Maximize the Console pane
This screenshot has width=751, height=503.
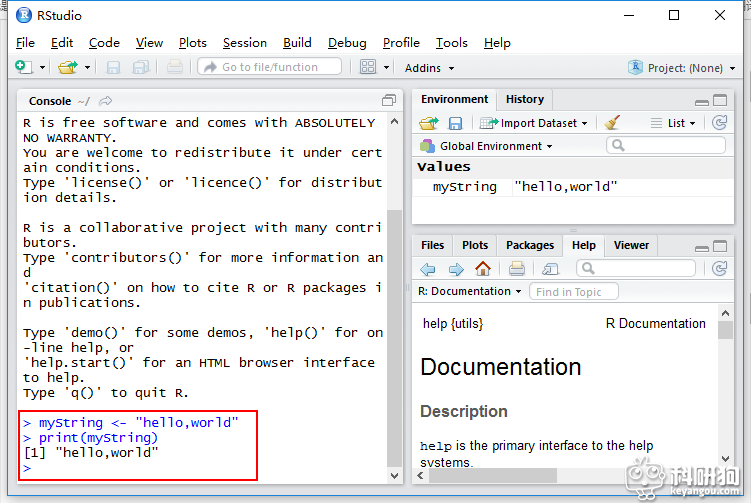[388, 100]
